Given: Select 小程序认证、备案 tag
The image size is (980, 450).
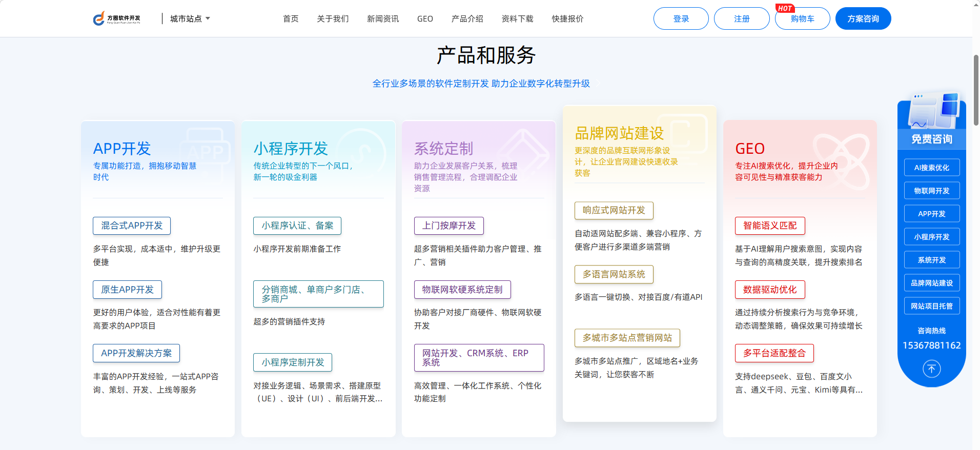Looking at the screenshot, I should click(x=297, y=226).
